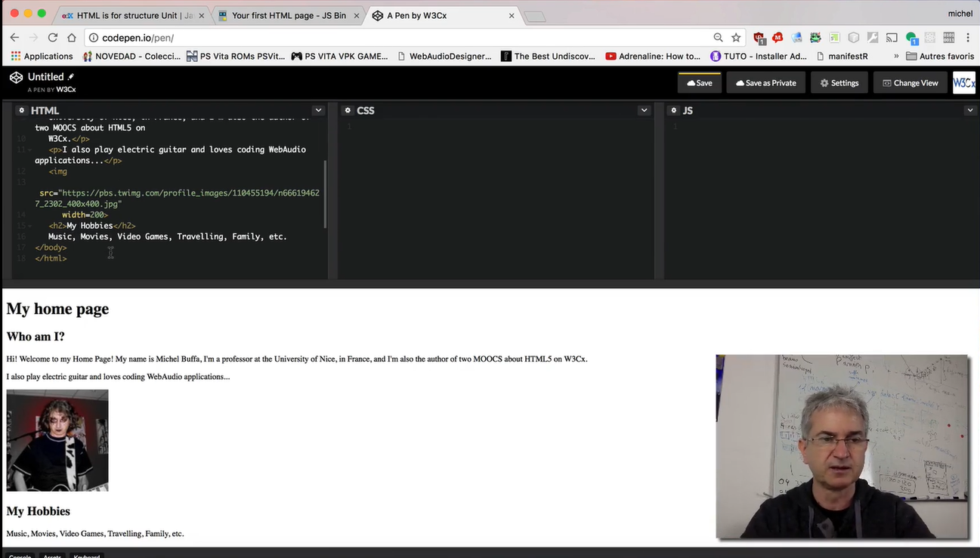Viewport: 980px width, 558px height.
Task: Click the Save as Private button
Action: click(x=766, y=83)
